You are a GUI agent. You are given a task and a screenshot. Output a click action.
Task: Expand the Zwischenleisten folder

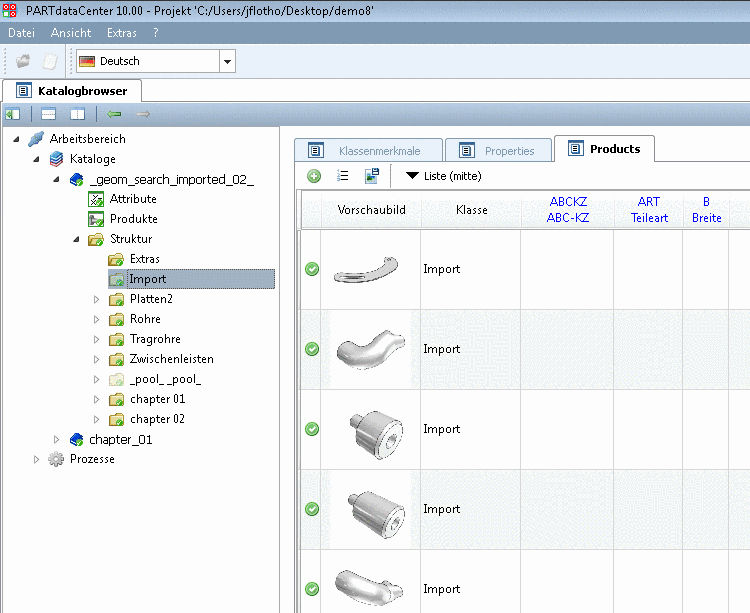coord(97,360)
